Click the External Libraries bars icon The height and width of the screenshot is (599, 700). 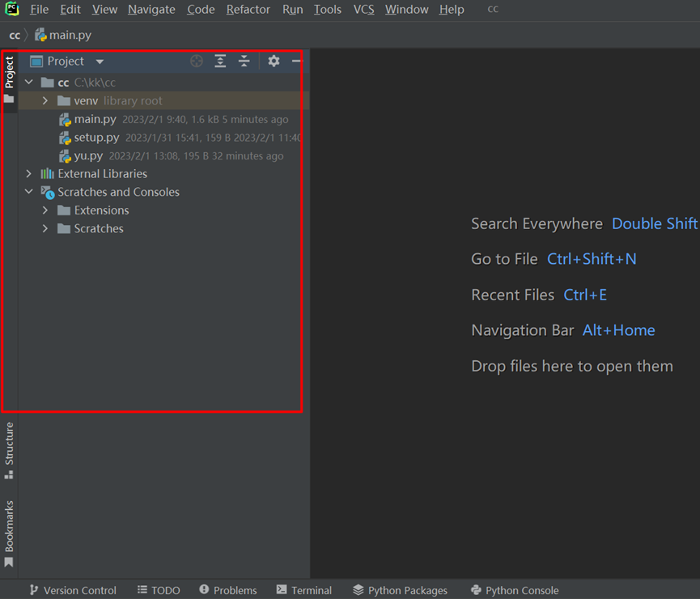coord(47,174)
